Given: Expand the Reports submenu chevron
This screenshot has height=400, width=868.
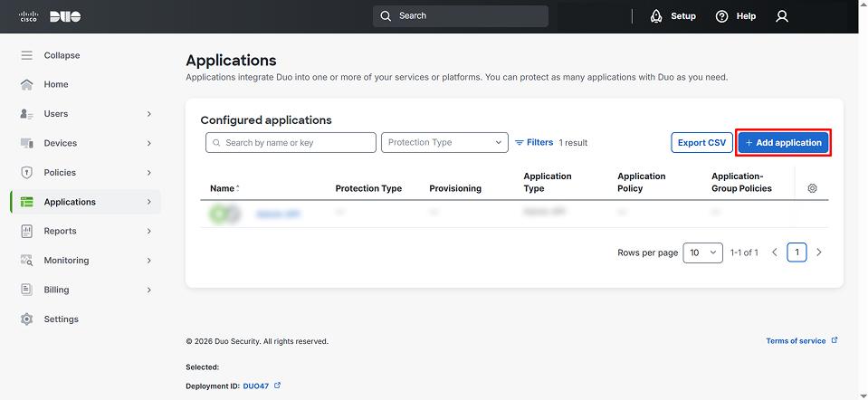Looking at the screenshot, I should pyautogui.click(x=149, y=232).
